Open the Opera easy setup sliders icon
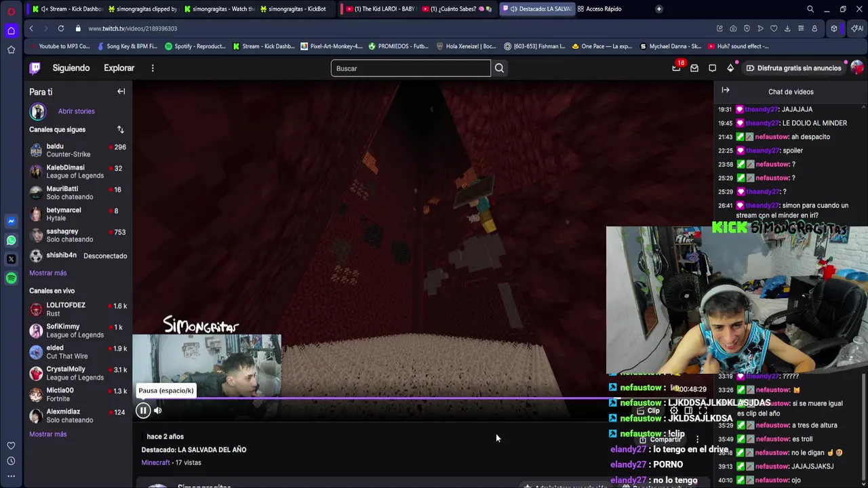The image size is (868, 488). (801, 28)
